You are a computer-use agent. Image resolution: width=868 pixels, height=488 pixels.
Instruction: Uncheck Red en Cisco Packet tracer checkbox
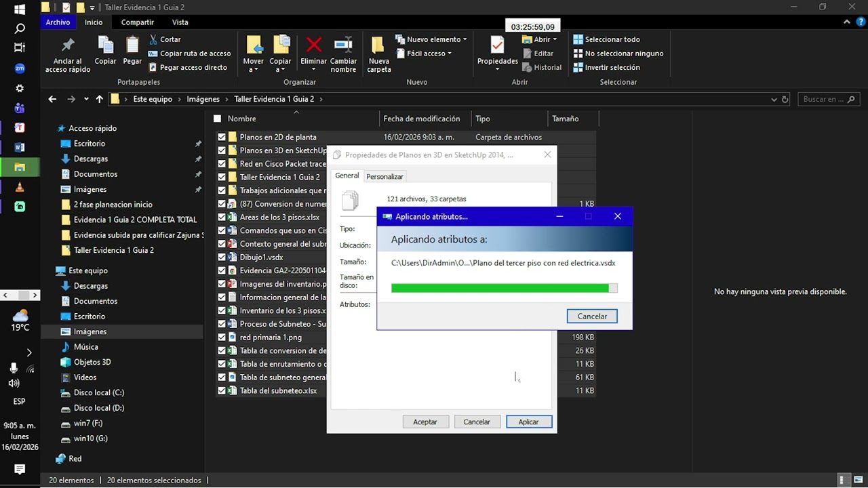(222, 164)
